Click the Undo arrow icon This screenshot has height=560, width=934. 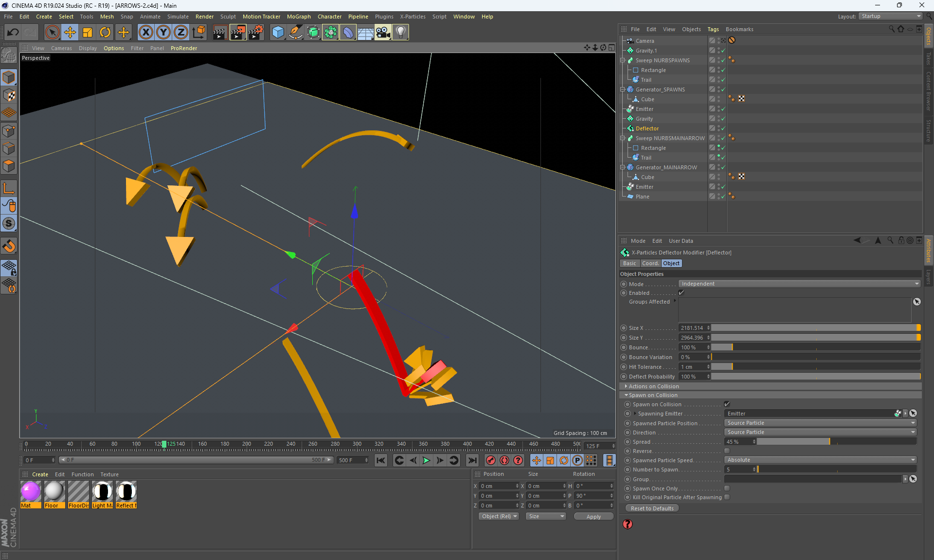13,33
